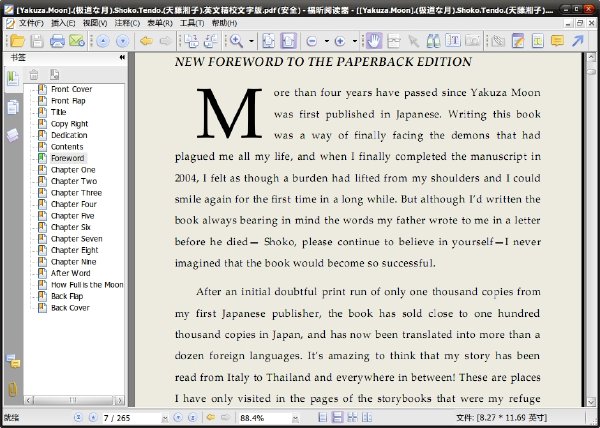Activate the select text tool icon

tap(394, 41)
